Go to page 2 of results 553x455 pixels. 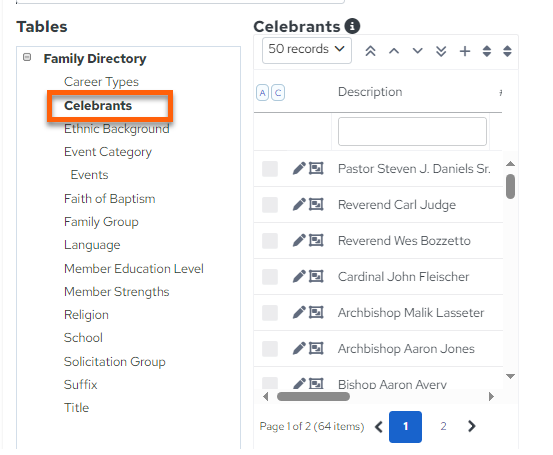coord(443,426)
